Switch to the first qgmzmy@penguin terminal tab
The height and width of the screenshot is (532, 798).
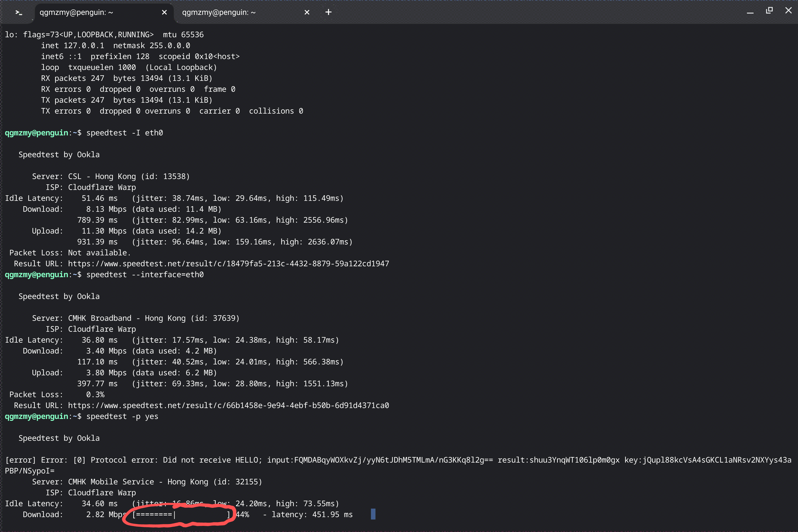(x=104, y=13)
